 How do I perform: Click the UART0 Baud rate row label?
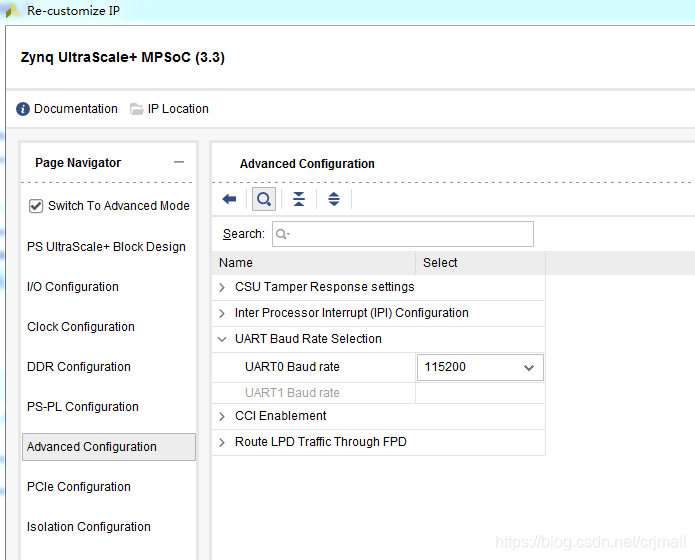[292, 367]
